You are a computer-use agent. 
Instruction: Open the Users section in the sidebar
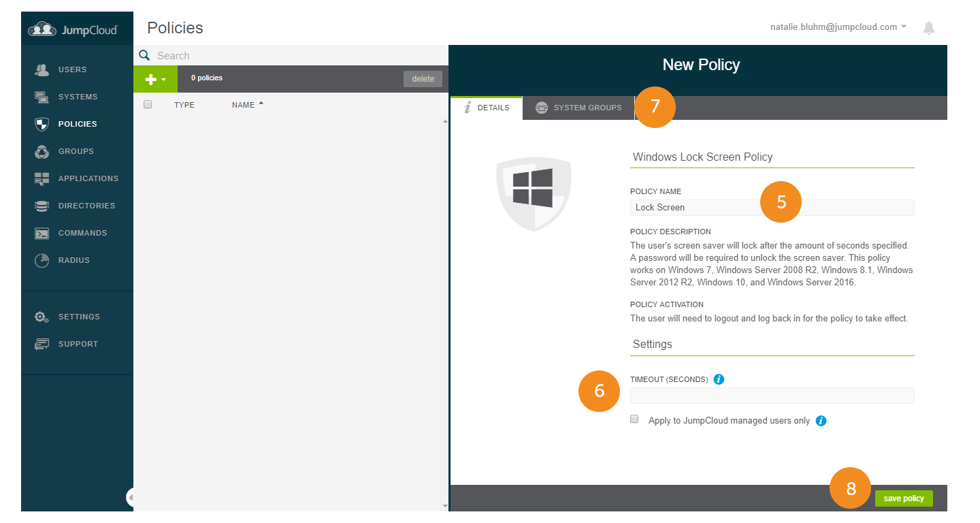click(68, 69)
